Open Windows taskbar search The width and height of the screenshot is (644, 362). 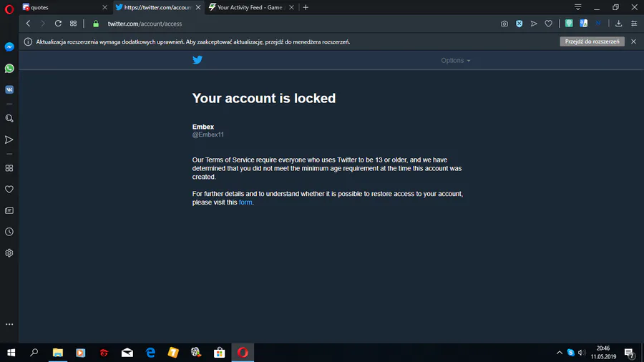34,353
